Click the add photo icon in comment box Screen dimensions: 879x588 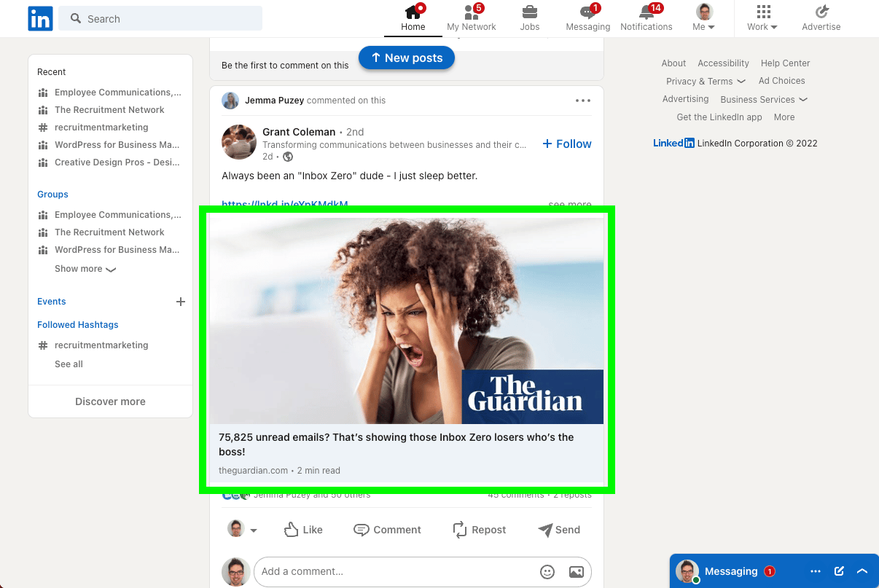click(x=576, y=572)
